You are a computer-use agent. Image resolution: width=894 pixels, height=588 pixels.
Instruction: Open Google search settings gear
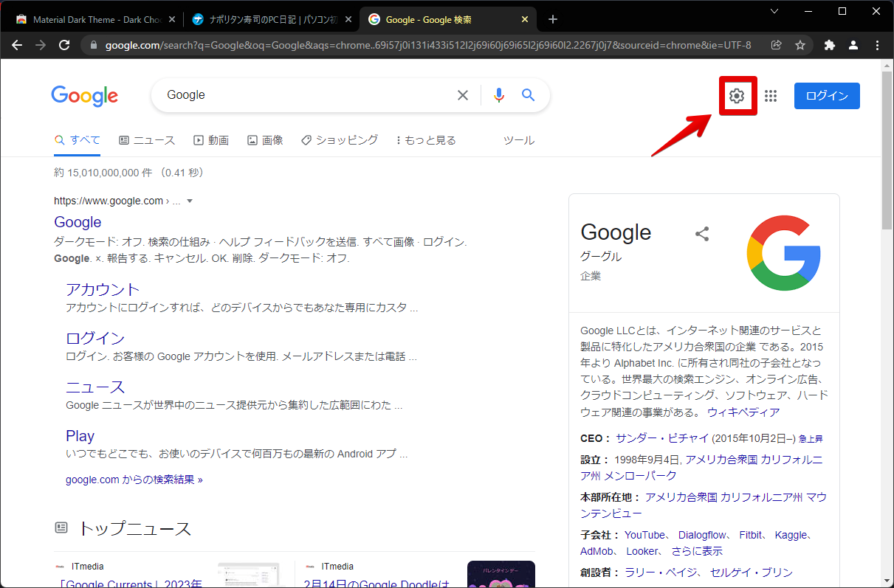737,96
